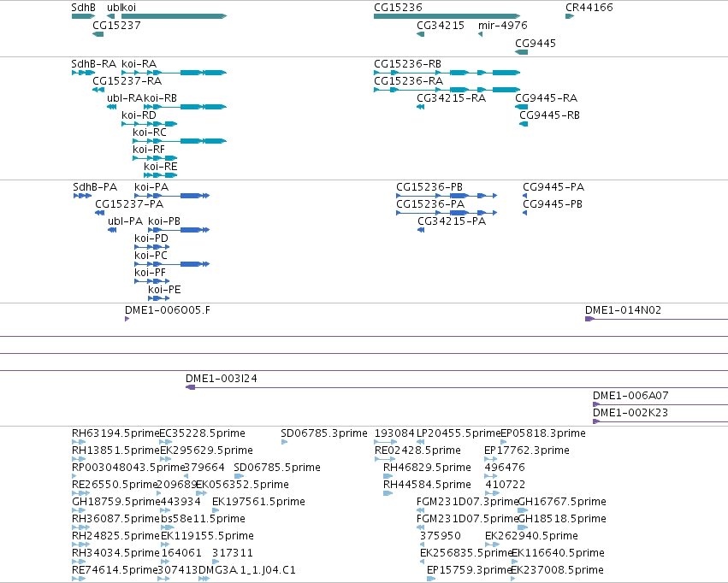Viewport: 728px width, 583px height.
Task: Select the GH16767.5prime EST label
Action: (x=562, y=502)
